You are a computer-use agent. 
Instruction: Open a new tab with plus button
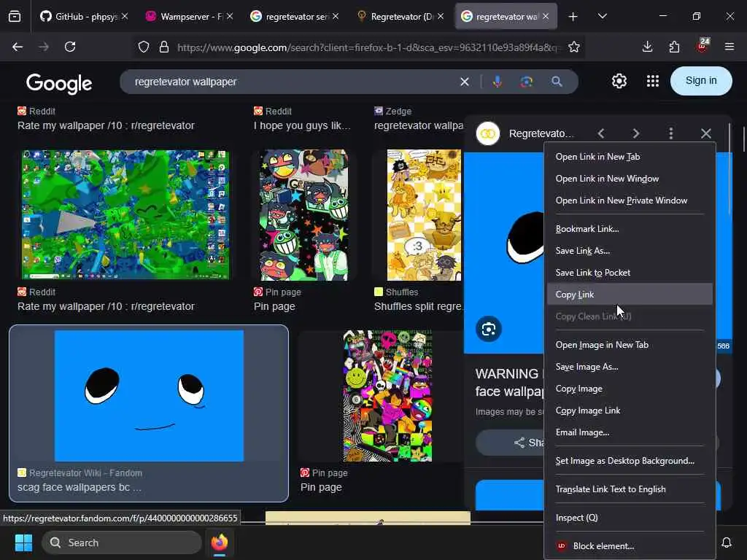click(573, 17)
